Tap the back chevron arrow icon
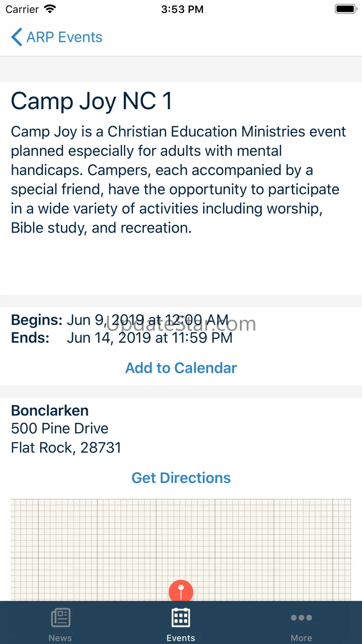 (17, 37)
